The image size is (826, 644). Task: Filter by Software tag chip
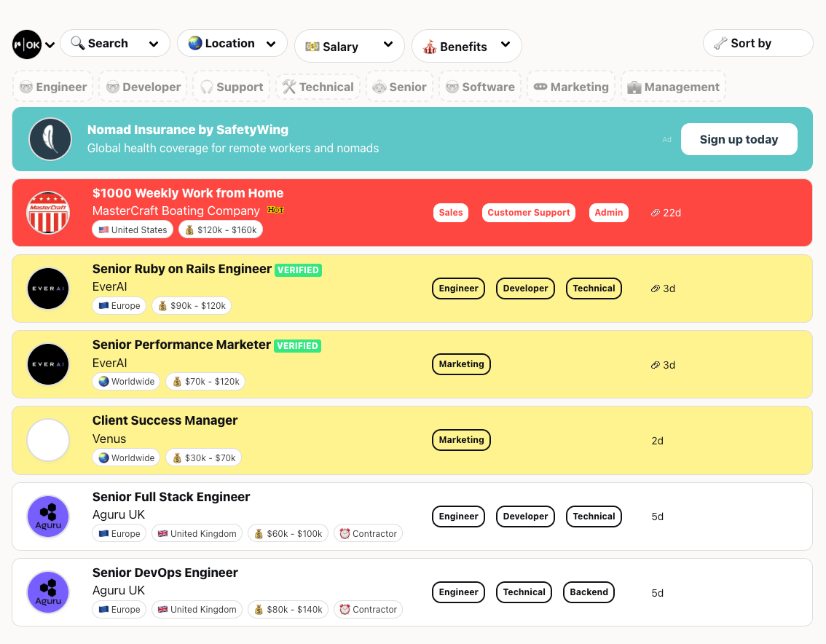[481, 87]
